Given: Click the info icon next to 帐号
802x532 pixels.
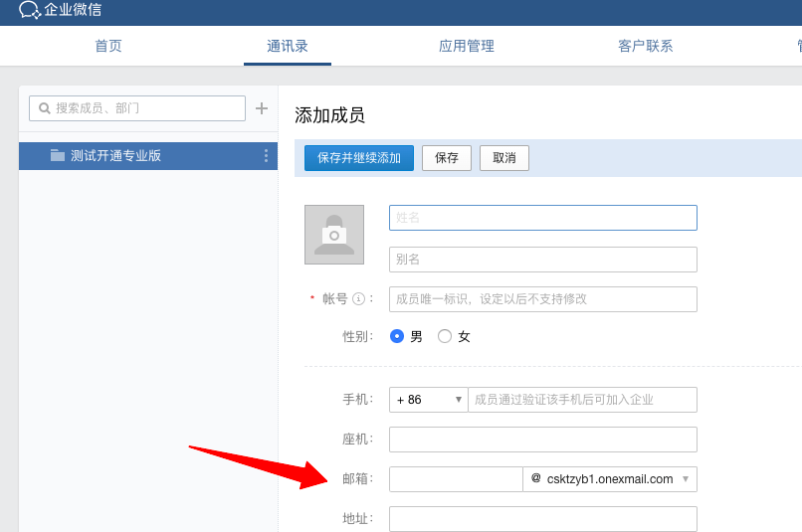Looking at the screenshot, I should (x=358, y=299).
